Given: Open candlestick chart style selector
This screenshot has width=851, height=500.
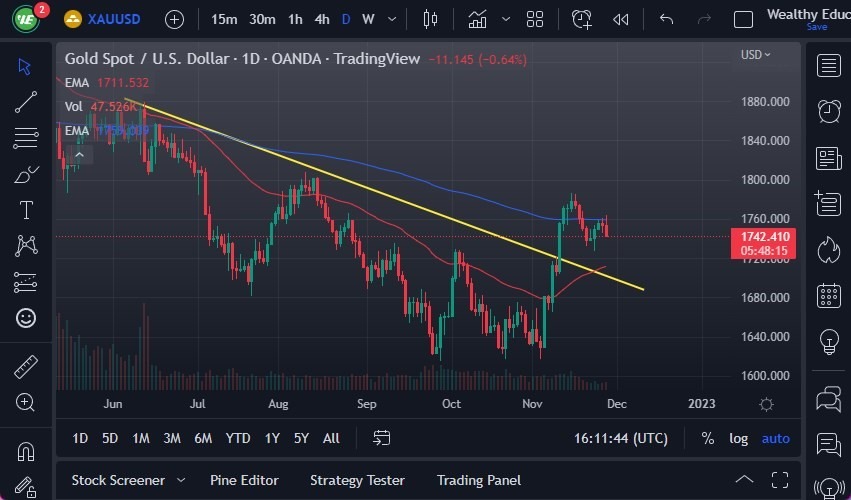Looking at the screenshot, I should click(x=431, y=19).
